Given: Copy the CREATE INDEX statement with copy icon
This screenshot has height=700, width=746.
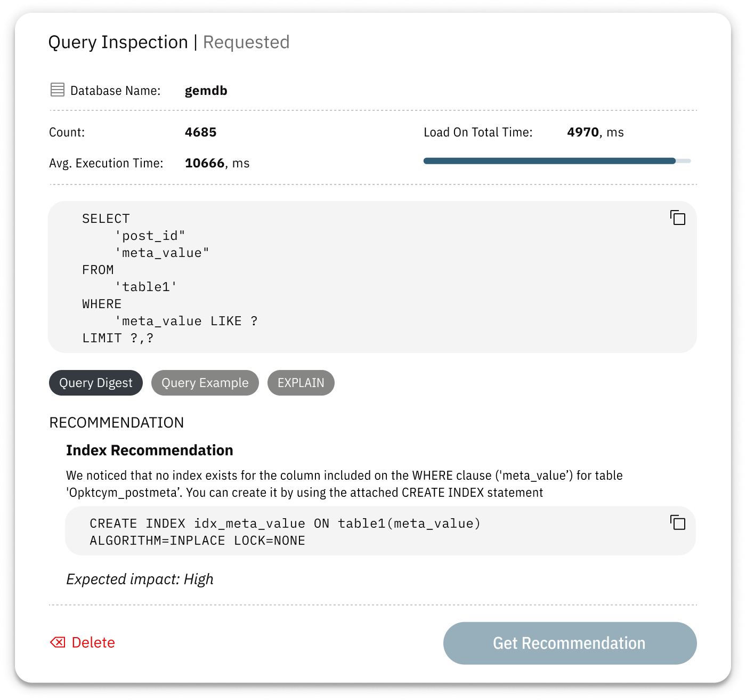Looking at the screenshot, I should [x=678, y=522].
